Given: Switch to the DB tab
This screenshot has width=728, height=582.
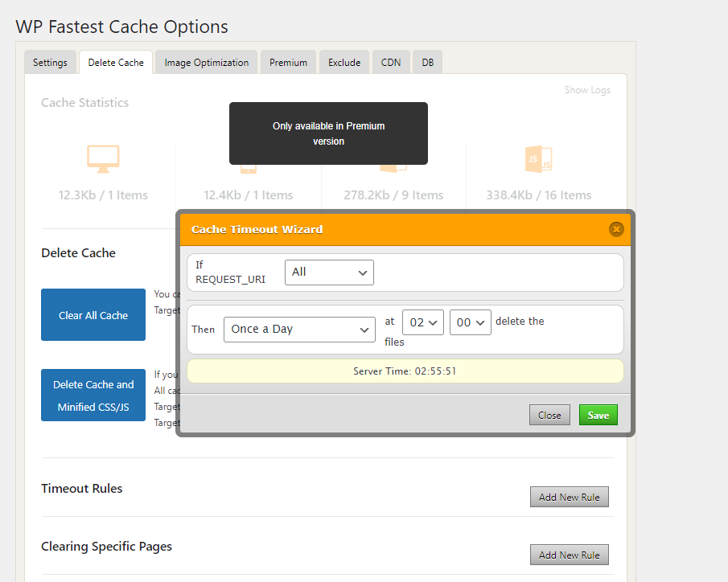Looking at the screenshot, I should [428, 63].
